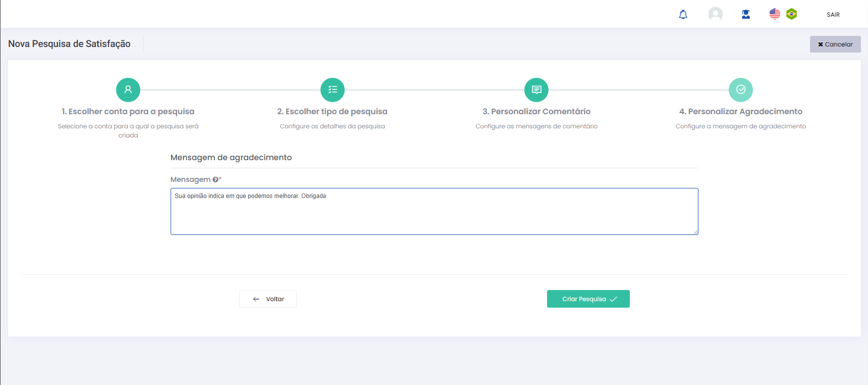Grab the textarea resize handle corner
Screen dimensions: 868x385
pyautogui.click(x=695, y=232)
